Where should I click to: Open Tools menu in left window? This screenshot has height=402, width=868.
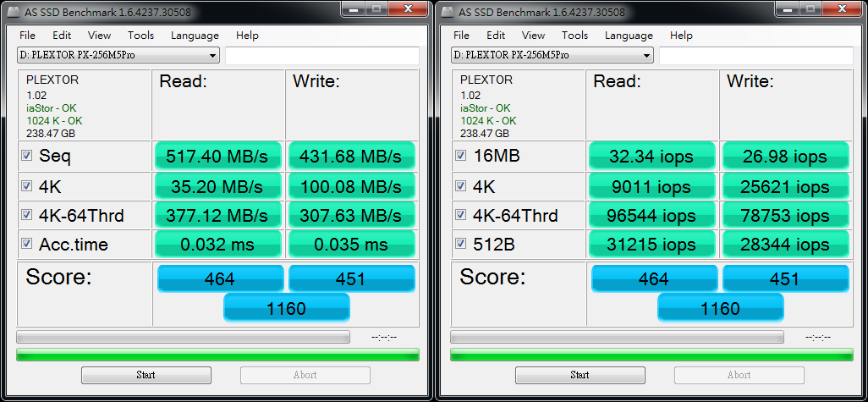click(140, 36)
